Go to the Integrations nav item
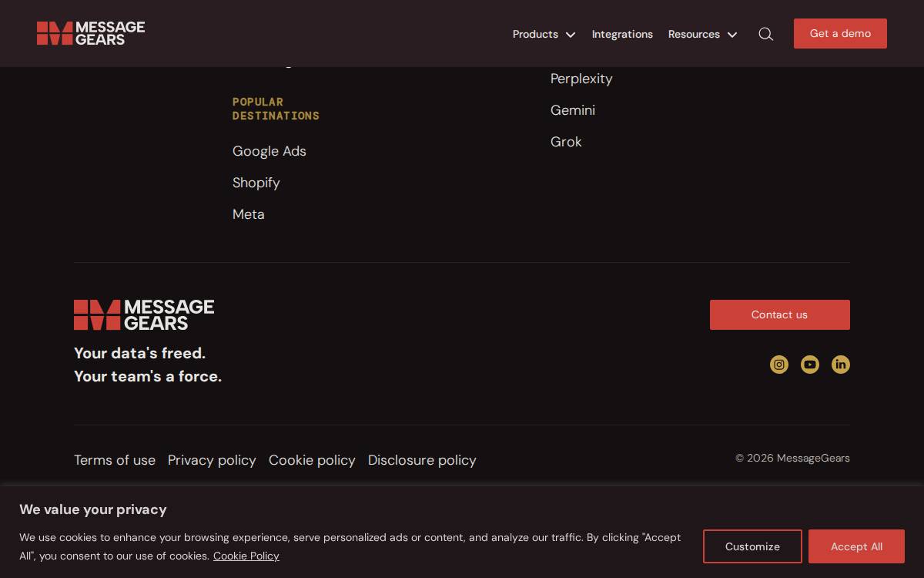 coord(622,34)
